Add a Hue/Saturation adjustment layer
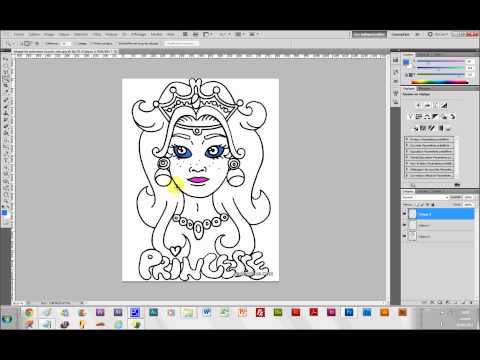This screenshot has height=360, width=480. coord(419,117)
